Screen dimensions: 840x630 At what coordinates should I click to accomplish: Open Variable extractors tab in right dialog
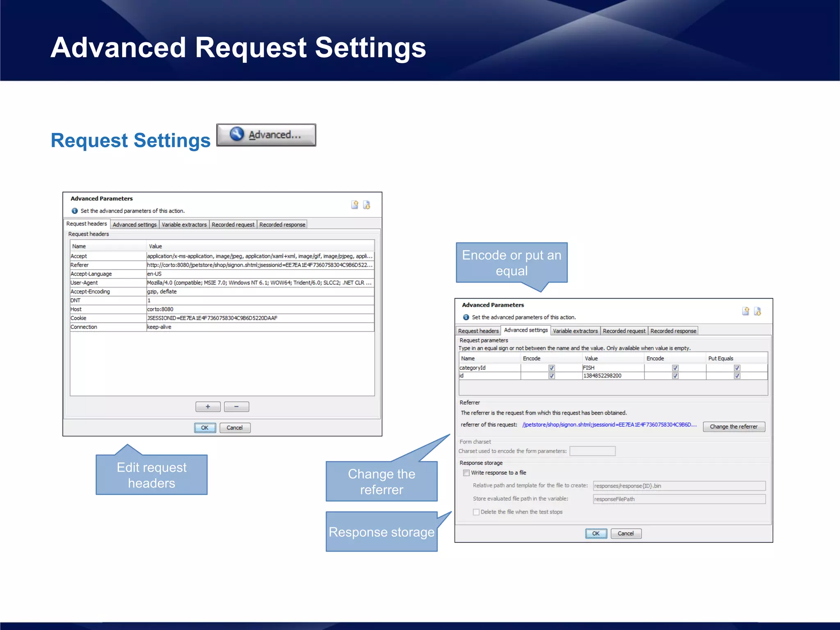tap(575, 331)
